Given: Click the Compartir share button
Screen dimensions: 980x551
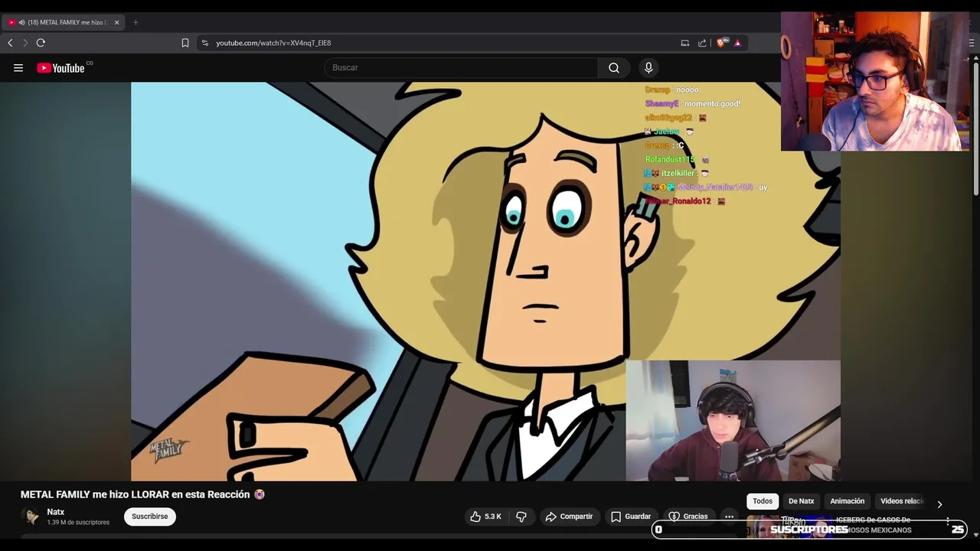Looking at the screenshot, I should click(x=569, y=517).
